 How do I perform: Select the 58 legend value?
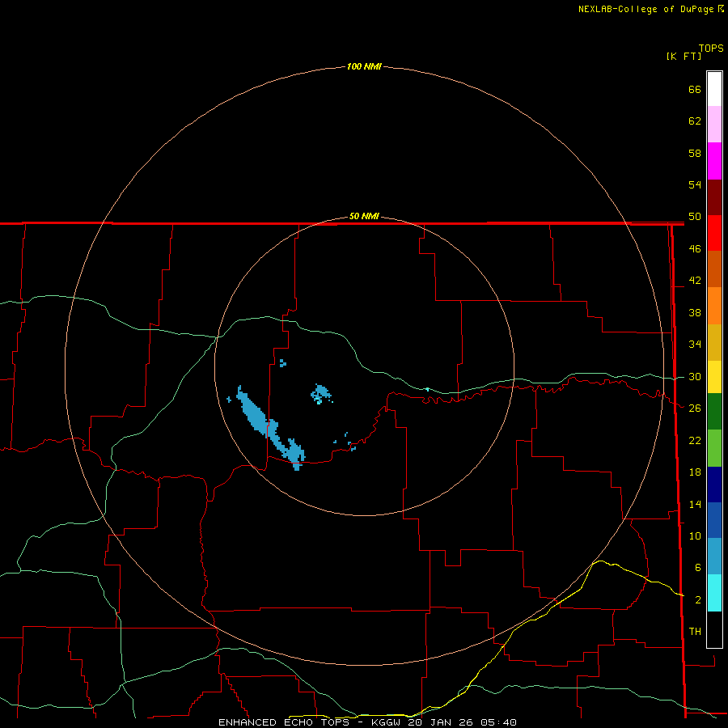(x=695, y=153)
